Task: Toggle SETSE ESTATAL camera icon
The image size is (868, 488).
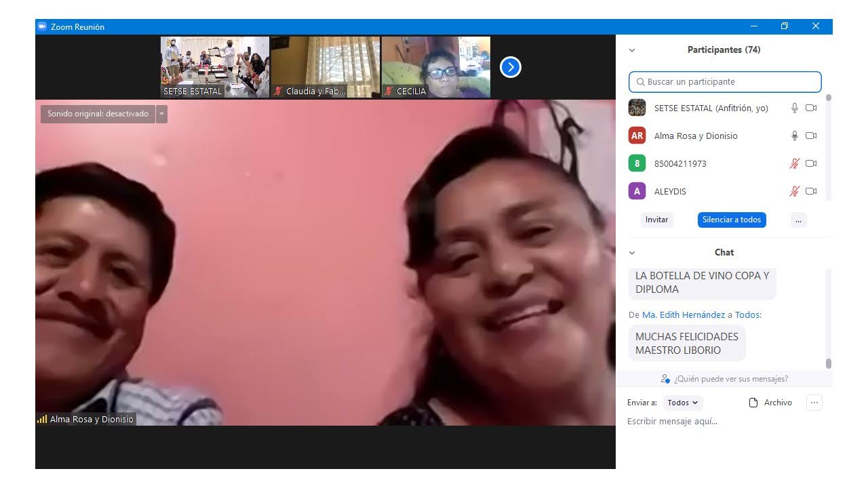Action: [811, 108]
